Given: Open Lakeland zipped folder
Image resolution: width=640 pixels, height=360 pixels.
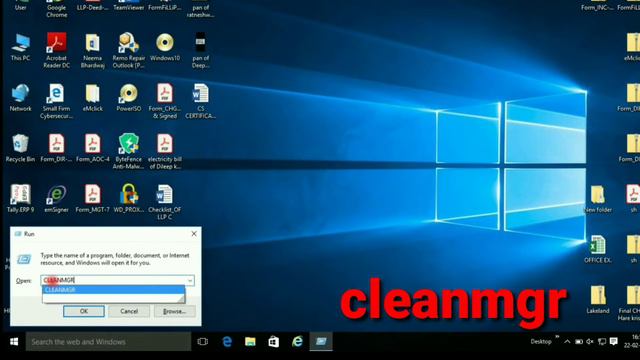Looking at the screenshot, I should tap(598, 300).
